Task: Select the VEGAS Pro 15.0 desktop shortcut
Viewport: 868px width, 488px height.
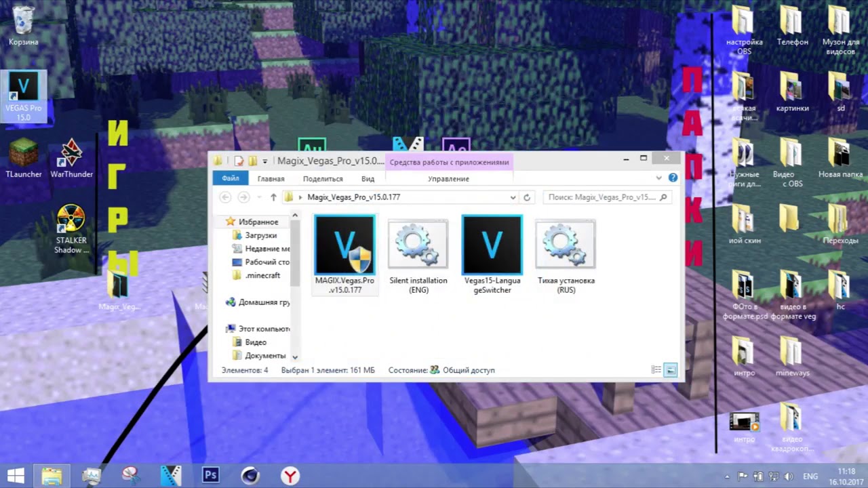Action: (24, 97)
